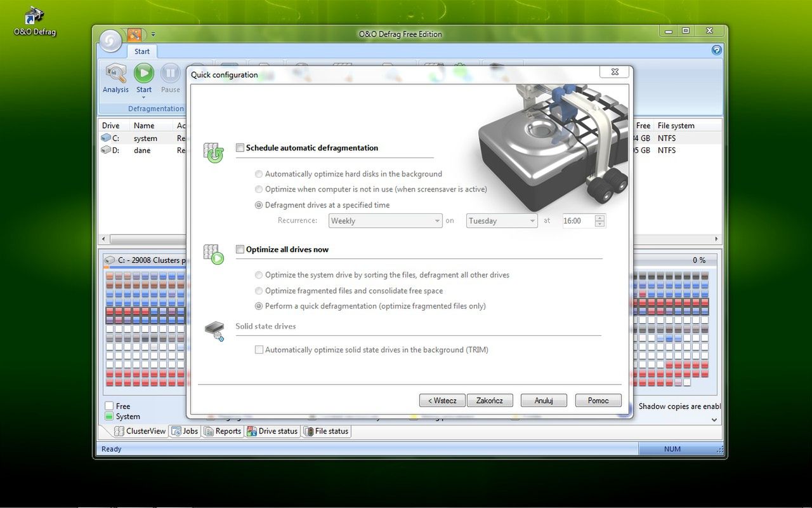Screen dimensions: 812x508
Task: Switch to the ClusterView tab
Action: pyautogui.click(x=140, y=431)
